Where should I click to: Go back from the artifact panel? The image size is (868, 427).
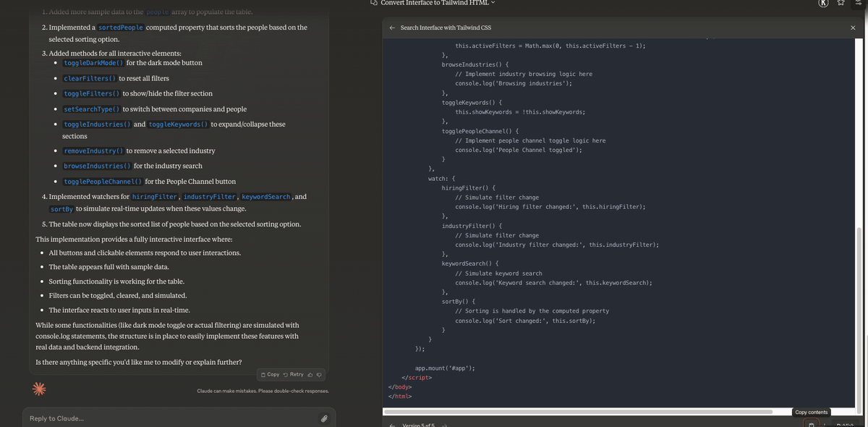[x=392, y=28]
